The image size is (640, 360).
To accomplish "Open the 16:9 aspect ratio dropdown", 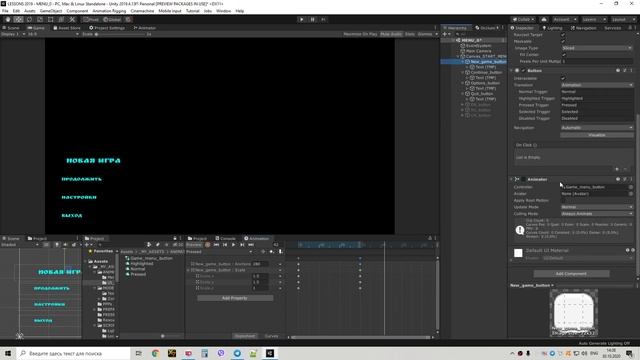I will [53, 34].
